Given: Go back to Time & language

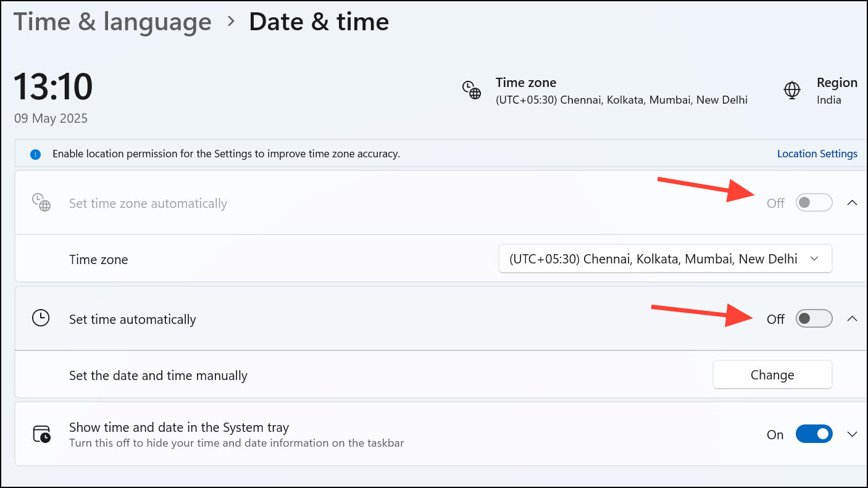Looking at the screenshot, I should [x=112, y=22].
